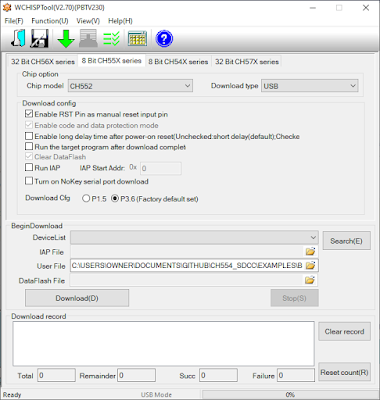Open the Function(U) menu
The height and width of the screenshot is (400, 380).
[50, 21]
